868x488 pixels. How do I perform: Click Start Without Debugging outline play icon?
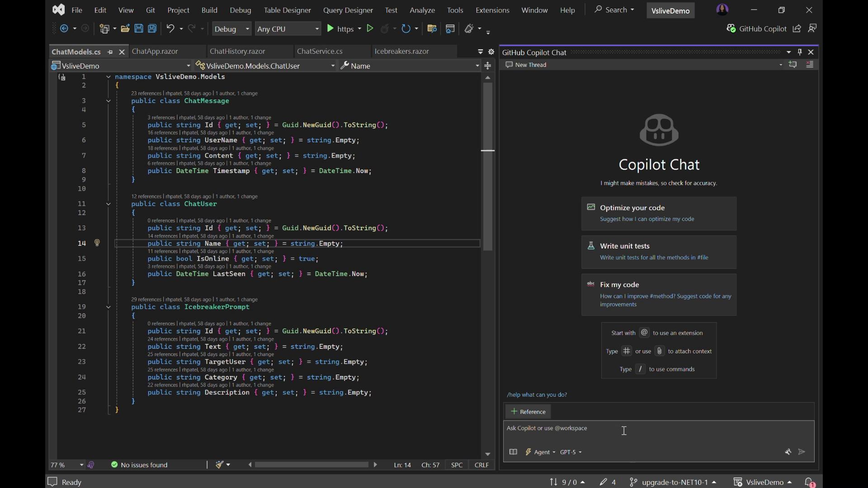tap(370, 28)
